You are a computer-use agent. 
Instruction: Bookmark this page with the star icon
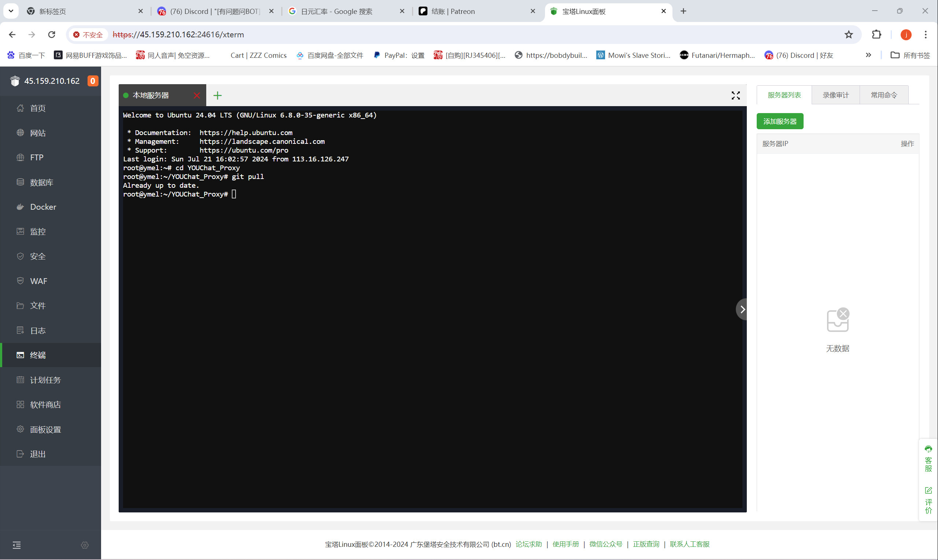click(x=849, y=35)
